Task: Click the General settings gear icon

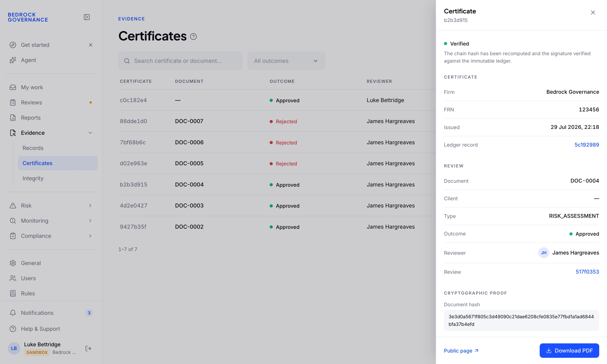Action: (x=13, y=263)
